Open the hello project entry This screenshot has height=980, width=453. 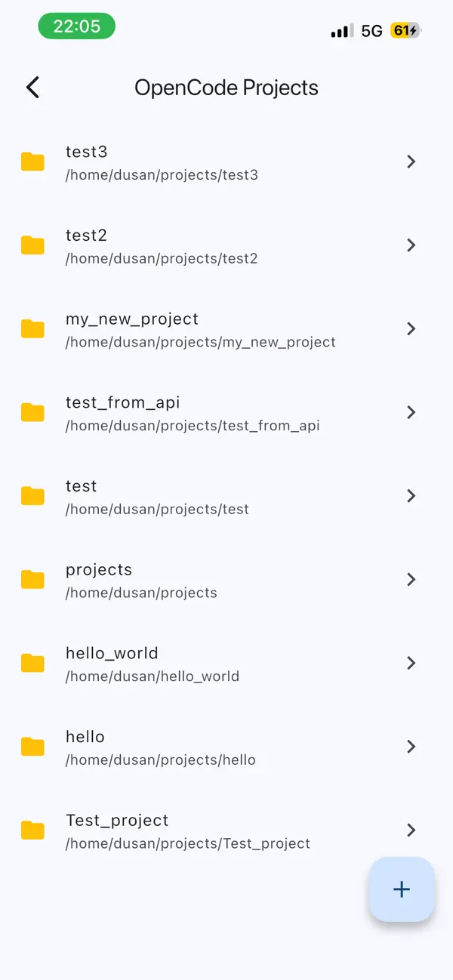coord(226,747)
